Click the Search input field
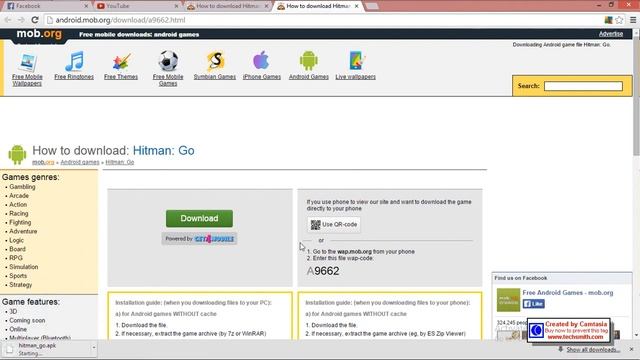 [x=583, y=86]
